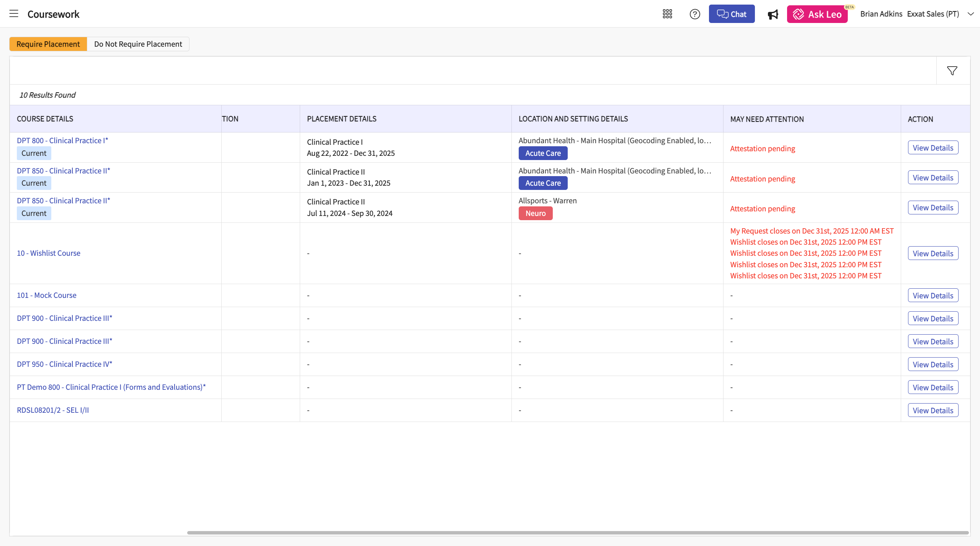This screenshot has width=980, height=546.
Task: Open the filter funnel icon
Action: (x=952, y=71)
